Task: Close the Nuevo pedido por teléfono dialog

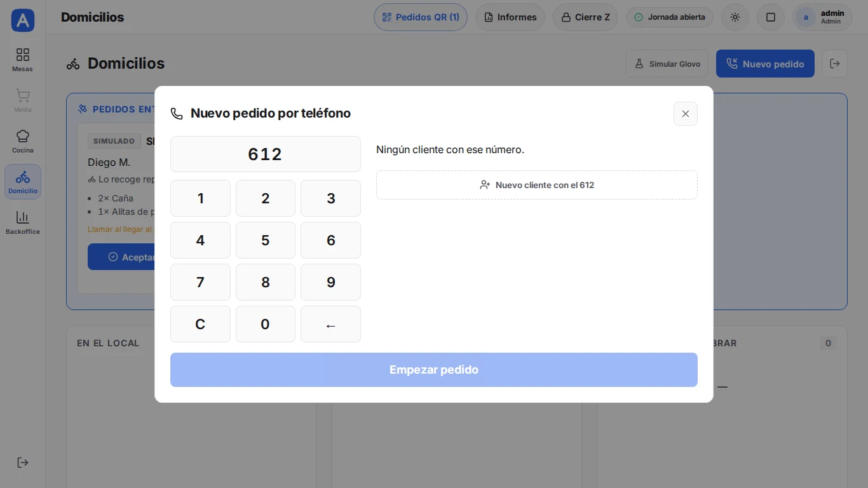Action: [x=685, y=114]
